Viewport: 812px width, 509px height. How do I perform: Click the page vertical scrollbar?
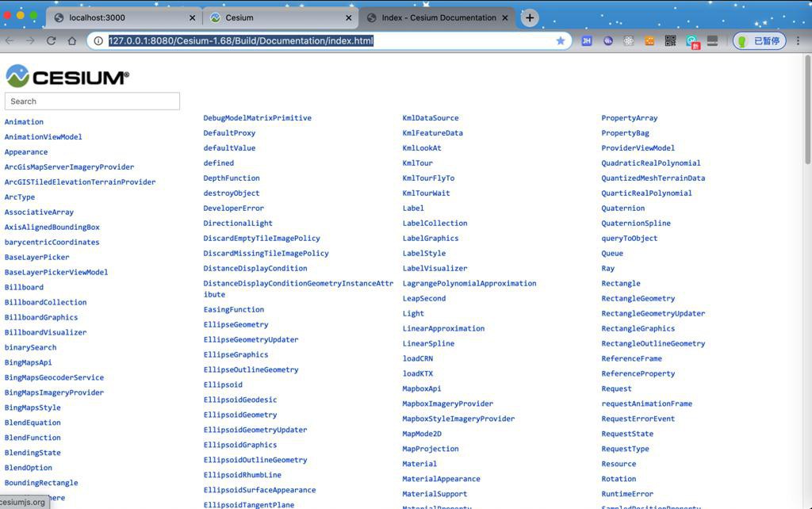click(x=807, y=109)
